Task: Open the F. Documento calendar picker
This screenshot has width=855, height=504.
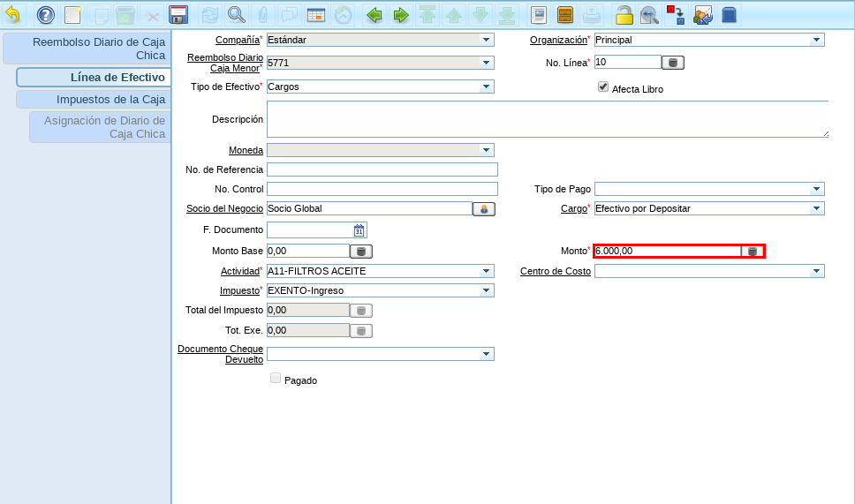Action: pos(359,230)
